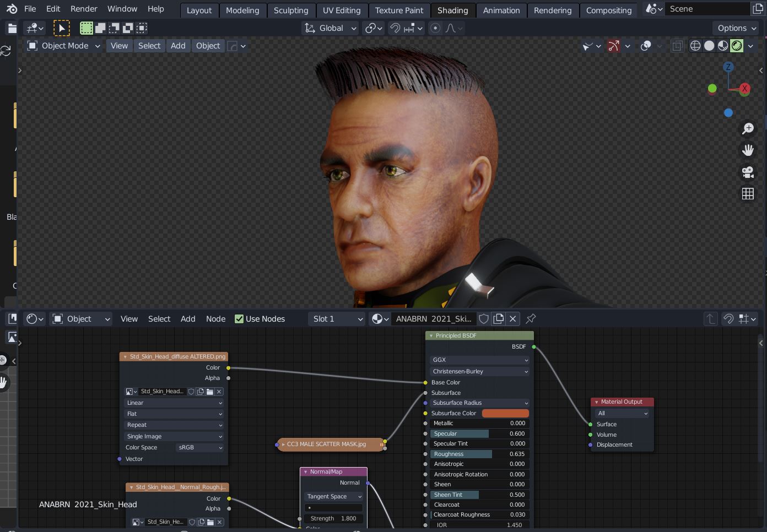
Task: Enable Use Nodes checkbox
Action: pos(239,319)
